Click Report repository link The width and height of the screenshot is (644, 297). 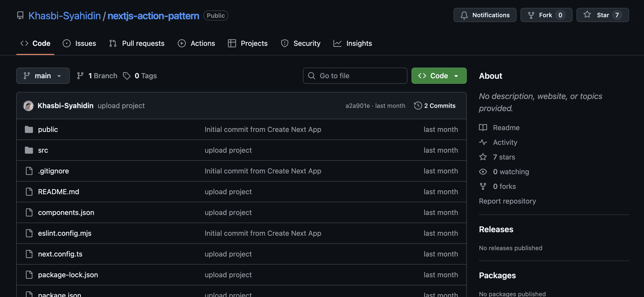click(507, 201)
